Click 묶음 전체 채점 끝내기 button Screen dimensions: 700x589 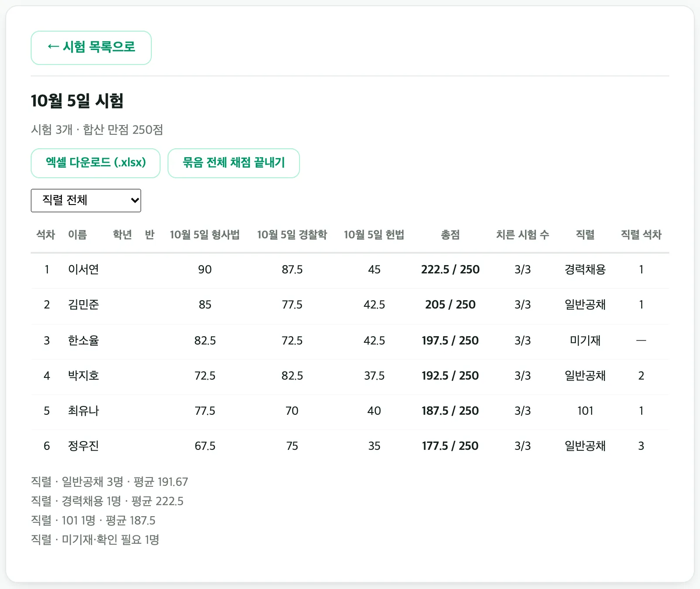(234, 163)
